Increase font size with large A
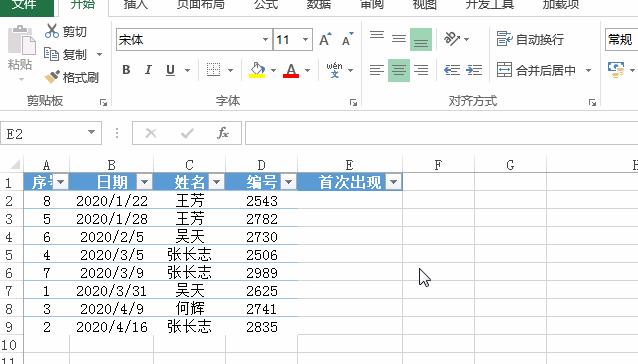The height and width of the screenshot is (364, 638). coord(325,39)
